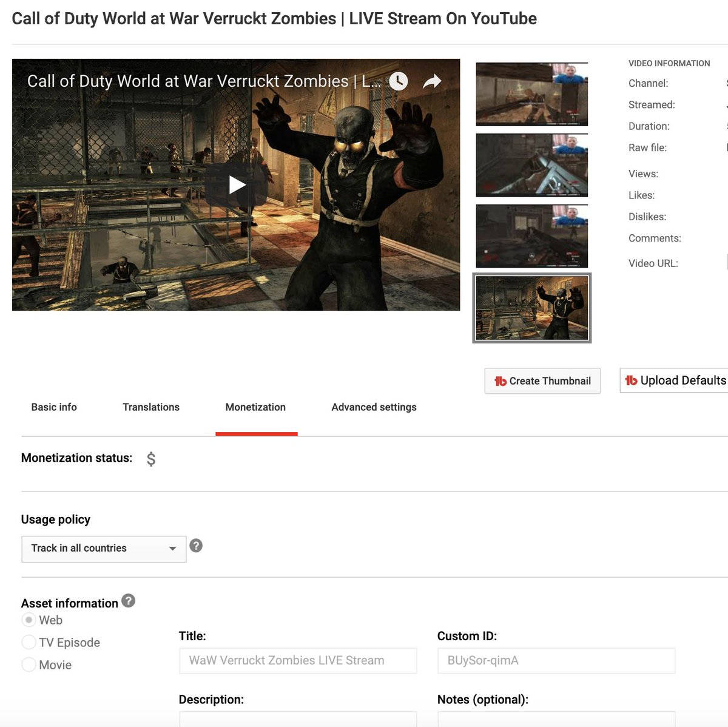Click the 'Comments:' label
The image size is (728, 727).
pos(655,238)
